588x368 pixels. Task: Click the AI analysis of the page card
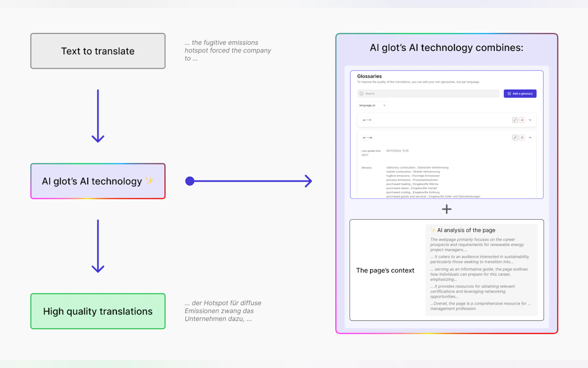(481, 270)
